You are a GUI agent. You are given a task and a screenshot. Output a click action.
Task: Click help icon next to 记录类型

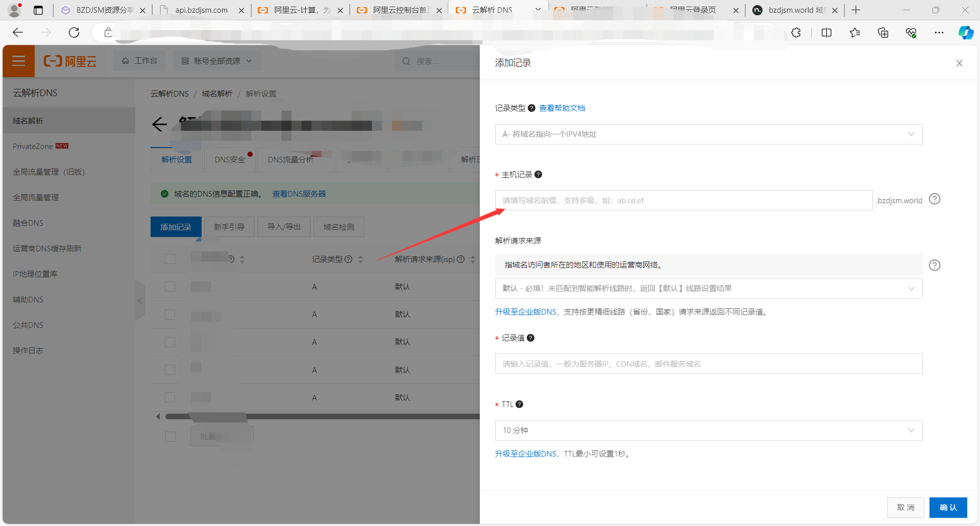(531, 108)
